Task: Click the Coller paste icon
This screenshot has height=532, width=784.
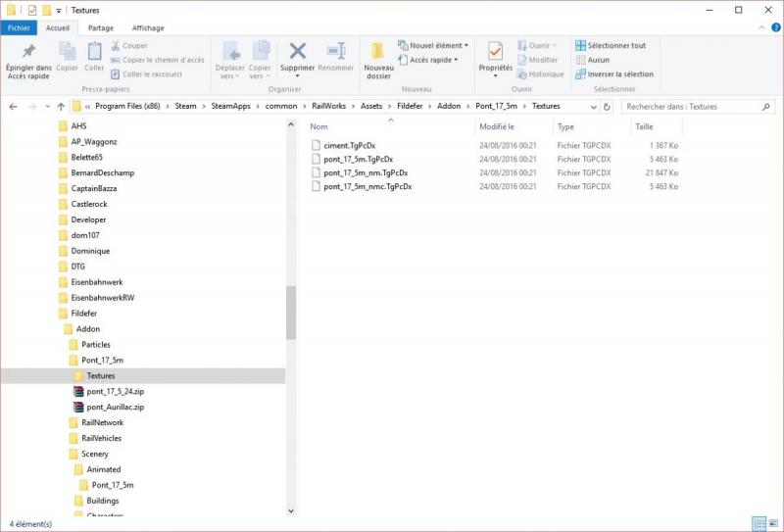Action: (x=94, y=51)
